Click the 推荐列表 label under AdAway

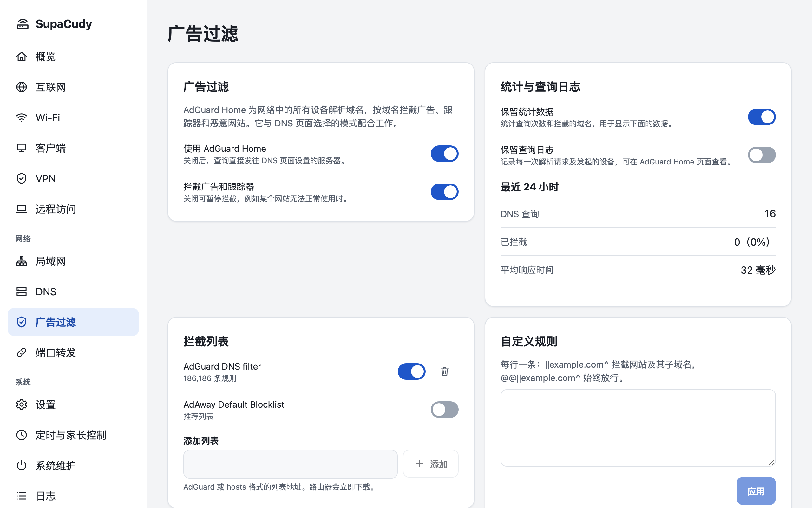pyautogui.click(x=199, y=416)
